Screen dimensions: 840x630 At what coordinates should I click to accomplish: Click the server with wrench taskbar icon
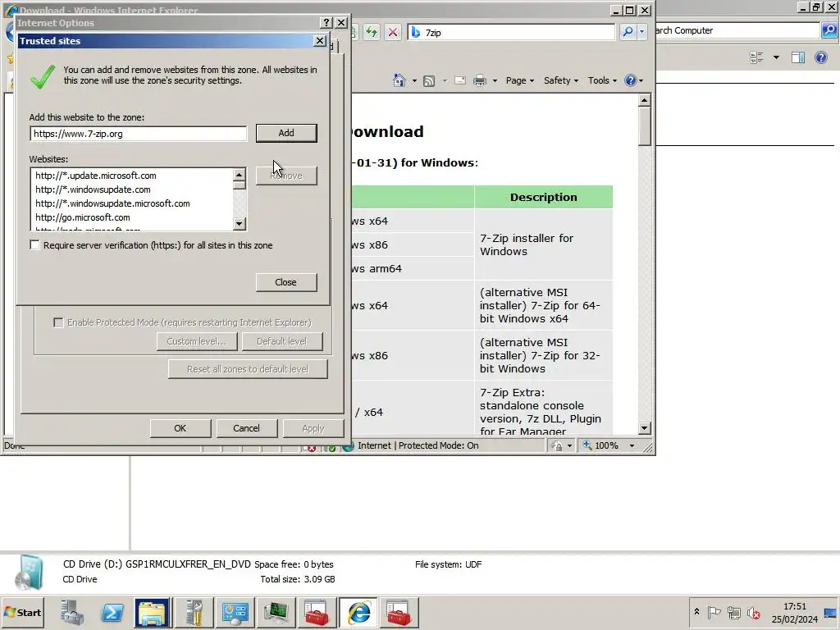(194, 612)
